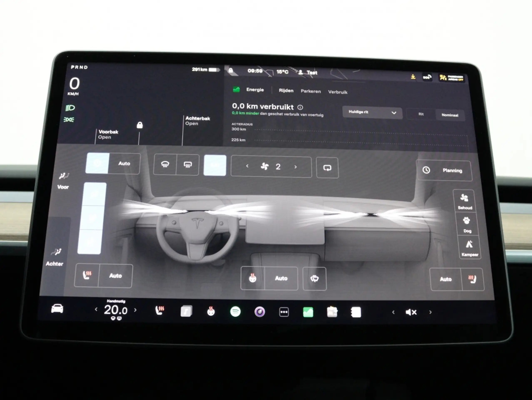Tap the SOS emergency icon
Viewport: 532px width, 400px height.
click(427, 77)
